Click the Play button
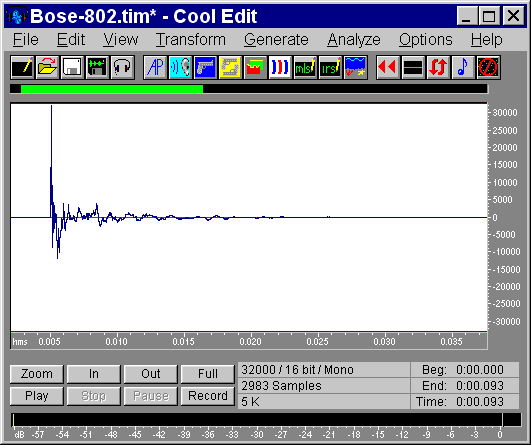This screenshot has height=445, width=531. click(x=37, y=396)
